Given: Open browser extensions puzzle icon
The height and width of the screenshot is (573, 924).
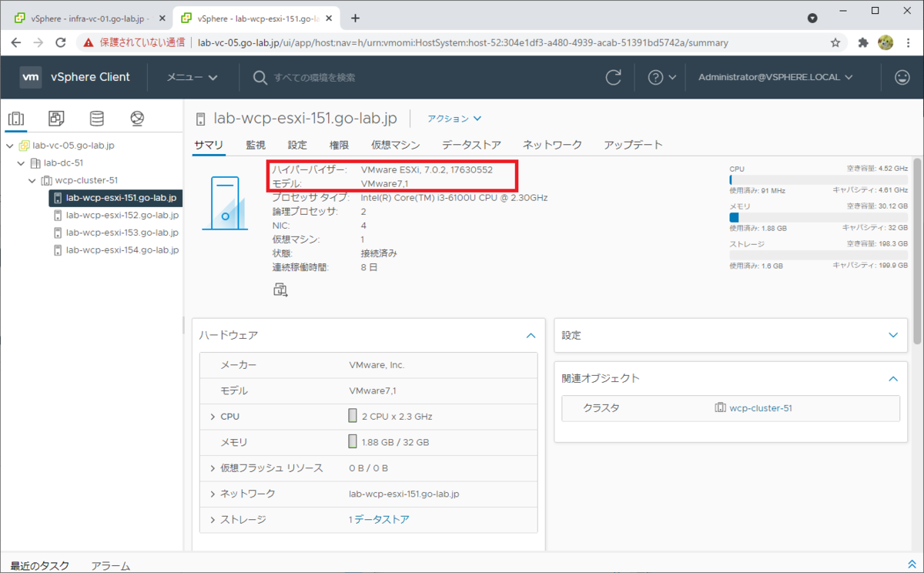Looking at the screenshot, I should click(x=863, y=43).
